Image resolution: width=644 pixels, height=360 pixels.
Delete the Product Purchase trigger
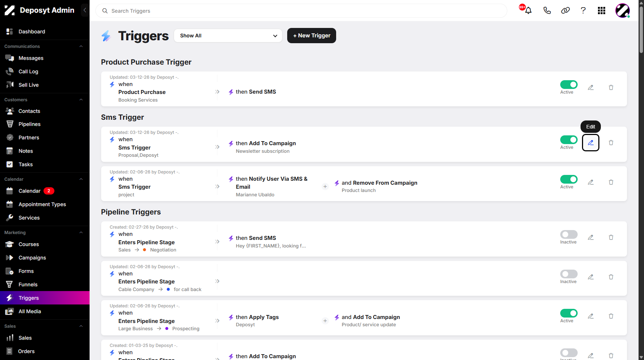(611, 87)
